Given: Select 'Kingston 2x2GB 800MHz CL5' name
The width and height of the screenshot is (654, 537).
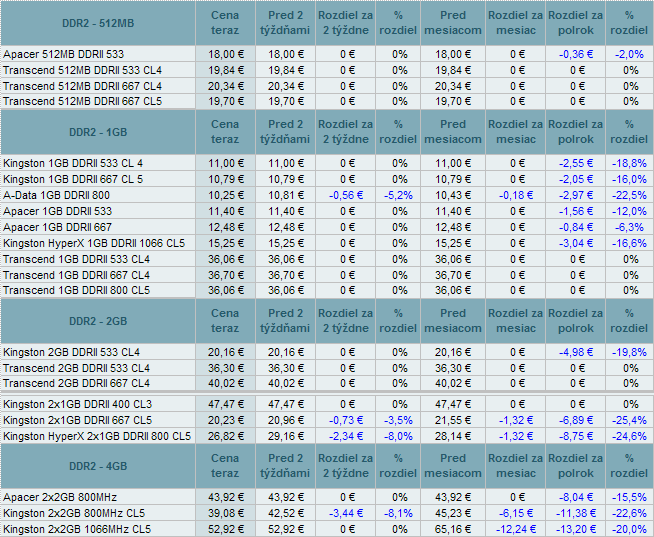Looking at the screenshot, I should click(74, 513).
